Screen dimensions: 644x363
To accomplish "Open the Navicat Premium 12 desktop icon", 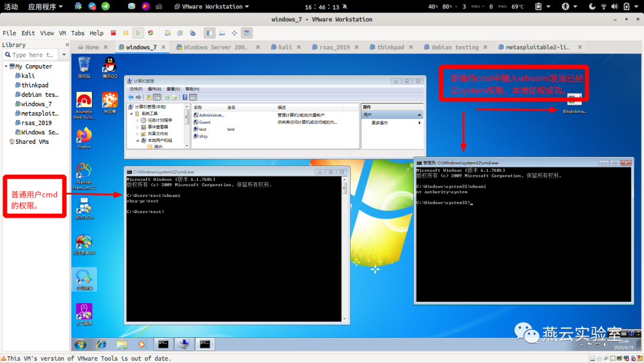I will tap(84, 176).
